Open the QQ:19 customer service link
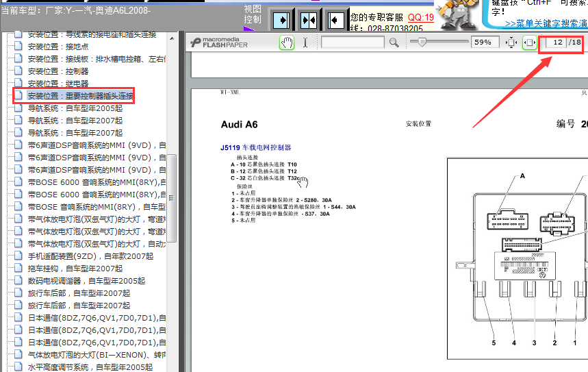Screen dimensions: 588x372 pyautogui.click(x=421, y=17)
